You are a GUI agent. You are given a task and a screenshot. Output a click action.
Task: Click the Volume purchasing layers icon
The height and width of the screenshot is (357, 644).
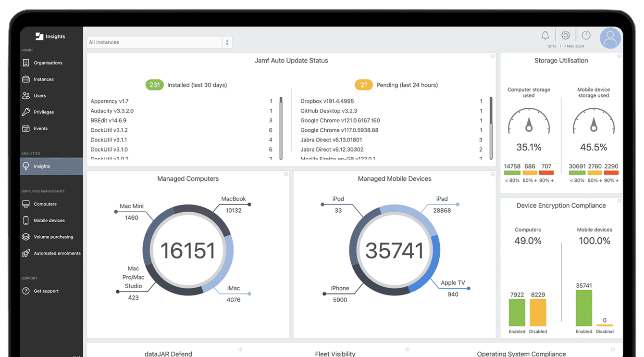point(26,237)
